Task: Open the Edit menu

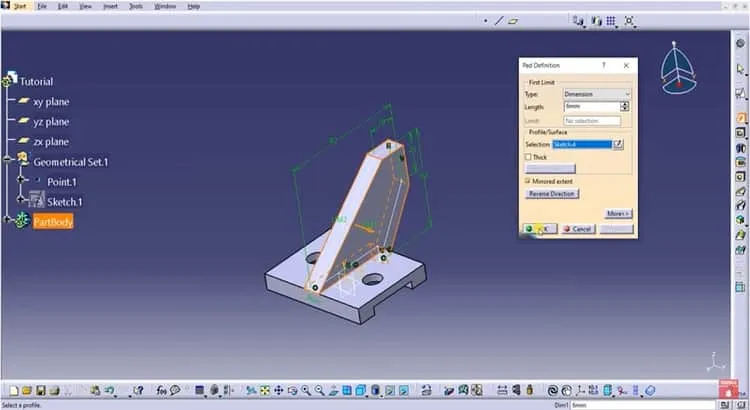Action: (63, 6)
